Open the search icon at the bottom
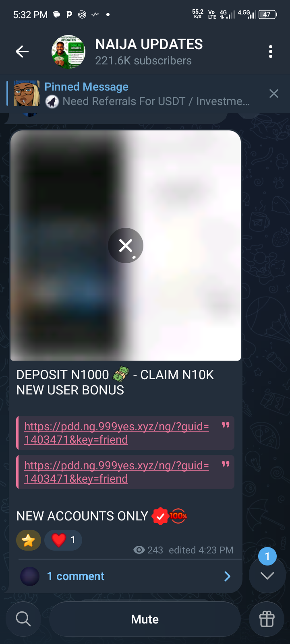290x644 pixels. (x=23, y=619)
